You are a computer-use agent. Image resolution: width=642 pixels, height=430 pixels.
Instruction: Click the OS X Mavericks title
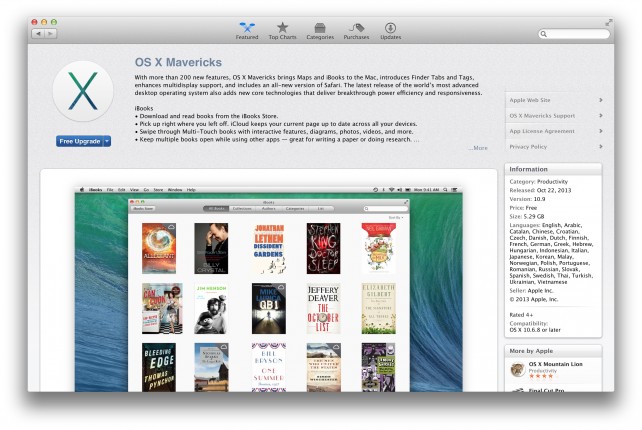coord(178,62)
